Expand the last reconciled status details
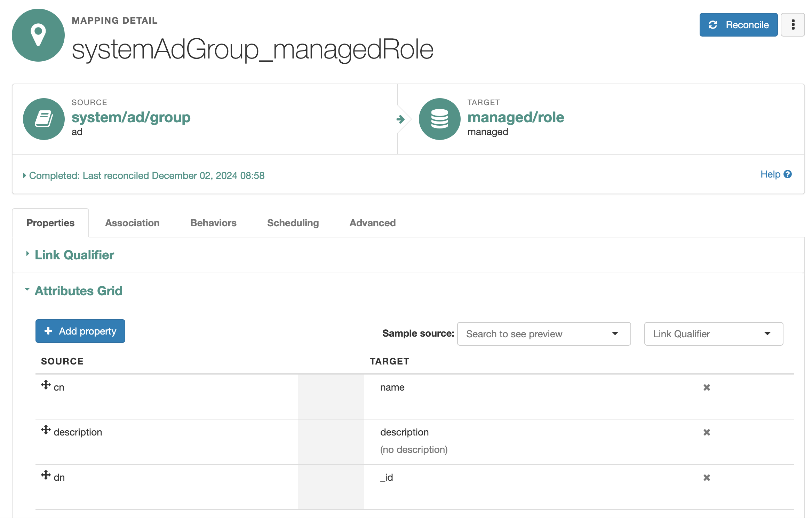 [146, 175]
